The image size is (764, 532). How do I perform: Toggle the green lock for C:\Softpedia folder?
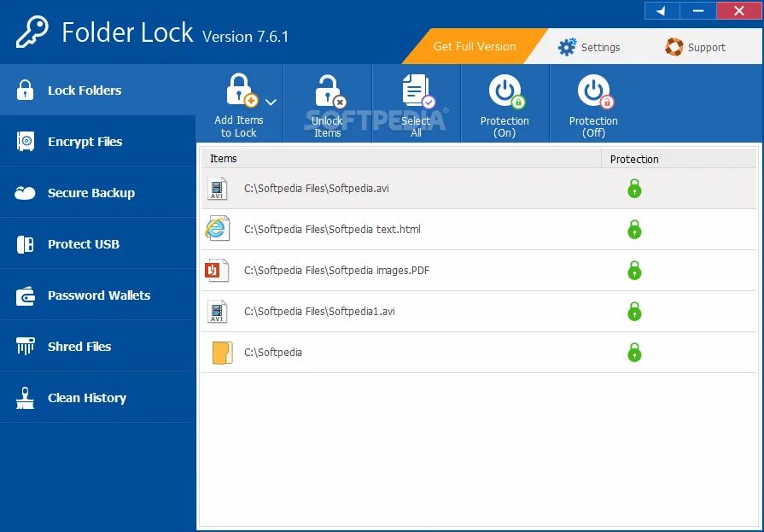[x=634, y=352]
